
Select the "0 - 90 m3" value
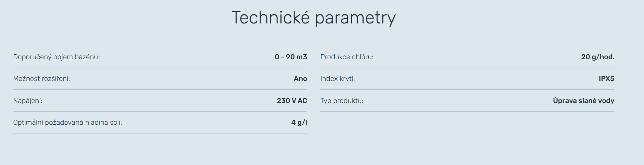pyautogui.click(x=291, y=57)
